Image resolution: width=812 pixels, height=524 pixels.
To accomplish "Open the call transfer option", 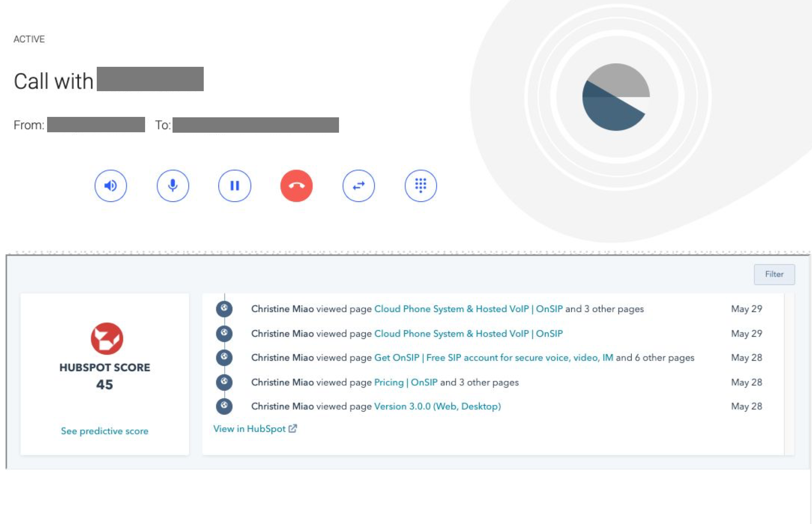I will pyautogui.click(x=358, y=185).
